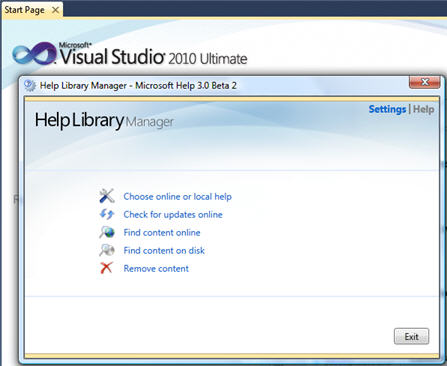Click the Help Library Manager heading text
The image size is (447, 366).
(104, 120)
